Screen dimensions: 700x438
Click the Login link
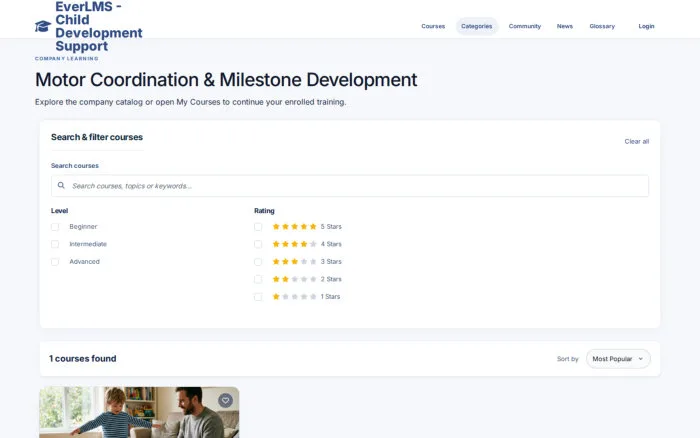click(x=646, y=26)
